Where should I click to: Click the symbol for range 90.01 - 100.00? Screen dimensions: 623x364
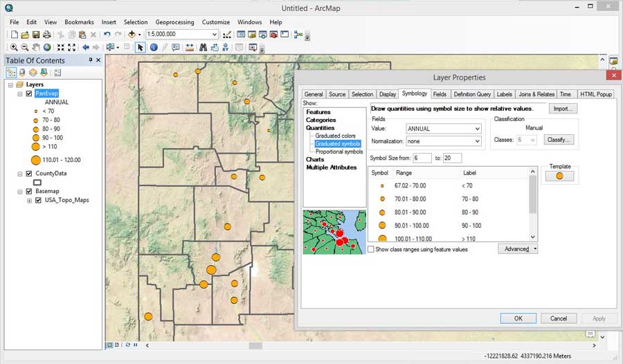coord(382,226)
